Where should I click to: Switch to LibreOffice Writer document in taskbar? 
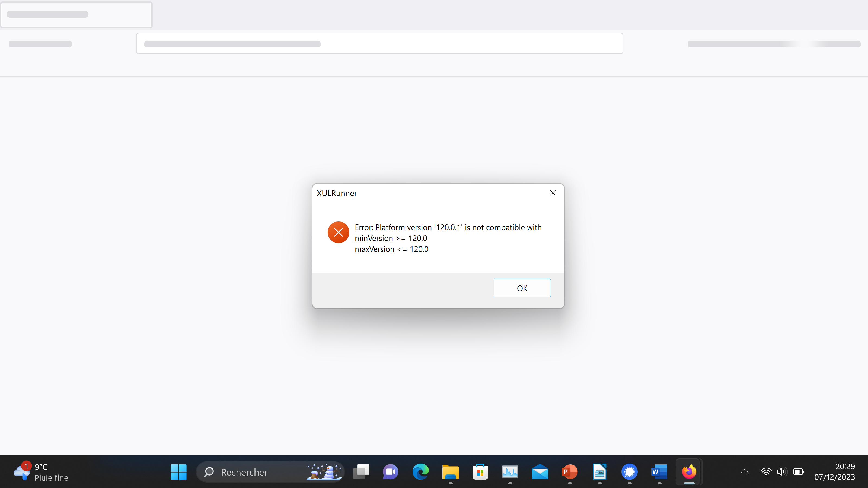click(600, 472)
